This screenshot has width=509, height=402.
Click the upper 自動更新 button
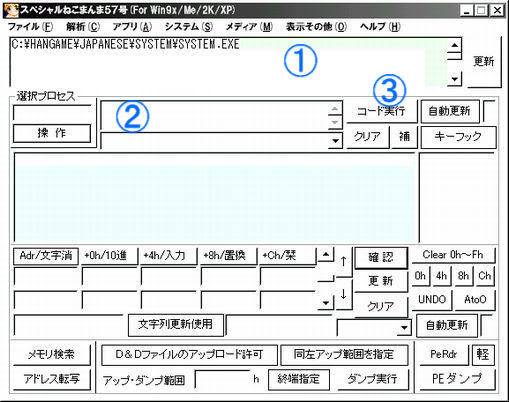(449, 111)
